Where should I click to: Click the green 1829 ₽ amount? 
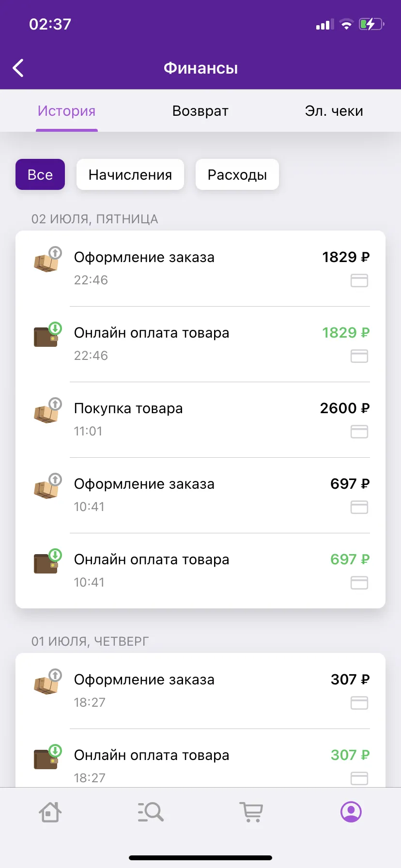(346, 333)
